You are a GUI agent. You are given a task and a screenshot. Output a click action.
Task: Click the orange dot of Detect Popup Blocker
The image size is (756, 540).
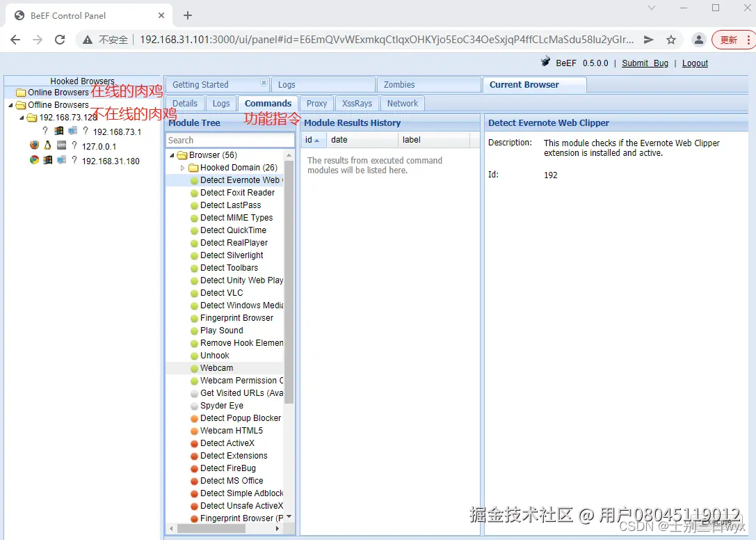[194, 418]
